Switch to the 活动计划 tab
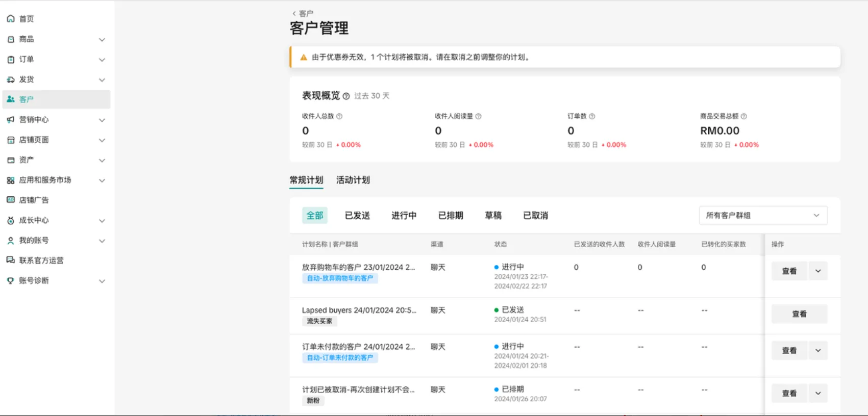 (x=353, y=180)
